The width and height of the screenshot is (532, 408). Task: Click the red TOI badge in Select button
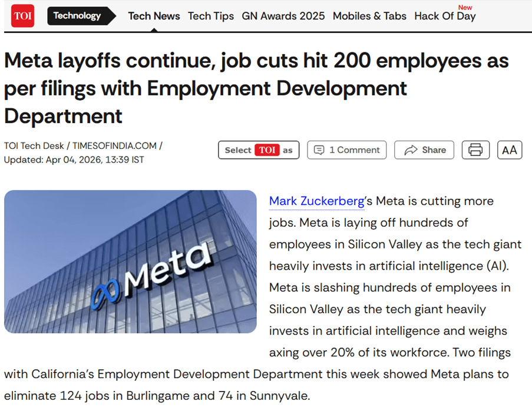tap(267, 150)
